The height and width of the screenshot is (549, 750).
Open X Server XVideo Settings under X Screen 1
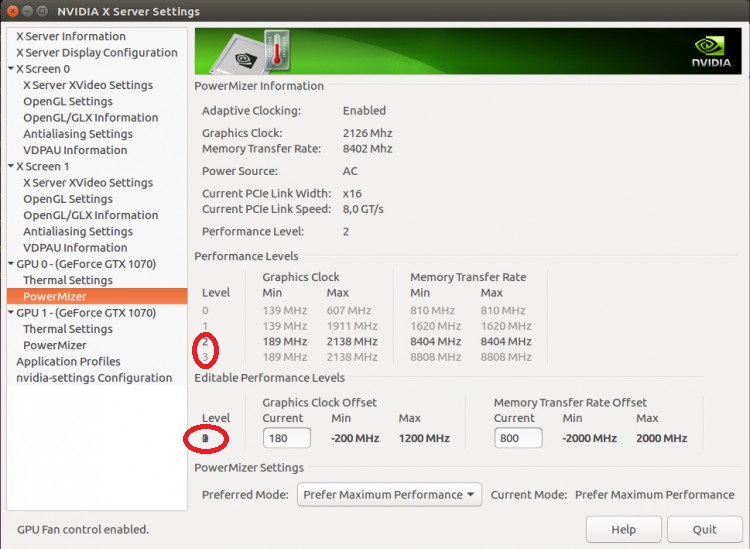click(88, 183)
